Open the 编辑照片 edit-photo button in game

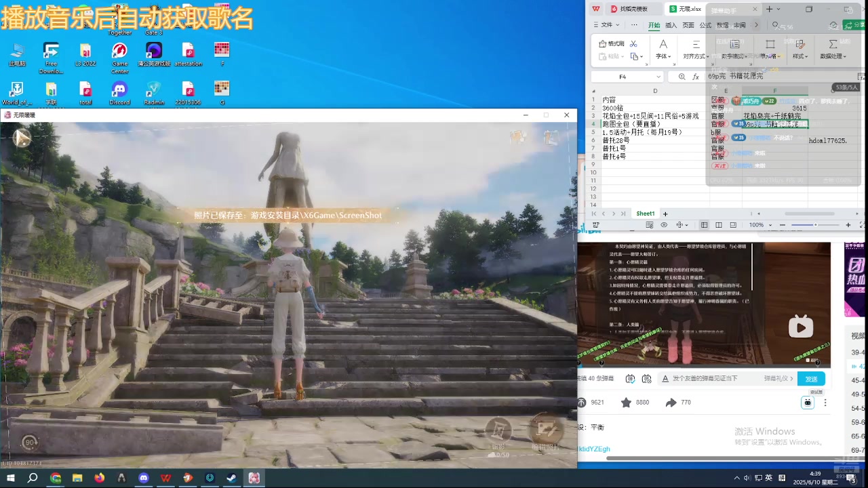click(x=547, y=432)
